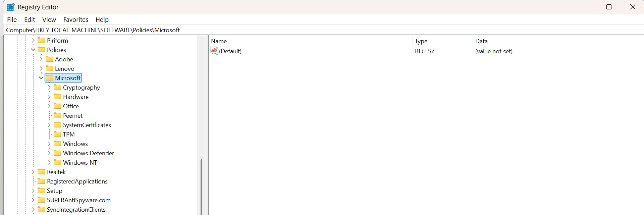Select the TPM key label

[x=69, y=134]
